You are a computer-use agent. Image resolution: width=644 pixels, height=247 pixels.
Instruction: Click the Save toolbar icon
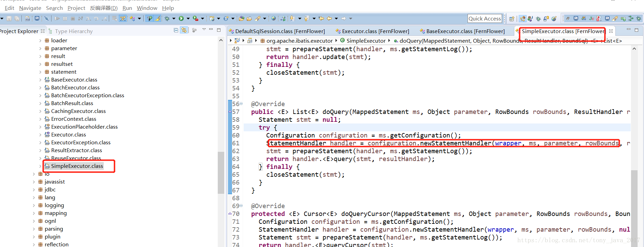[9, 18]
